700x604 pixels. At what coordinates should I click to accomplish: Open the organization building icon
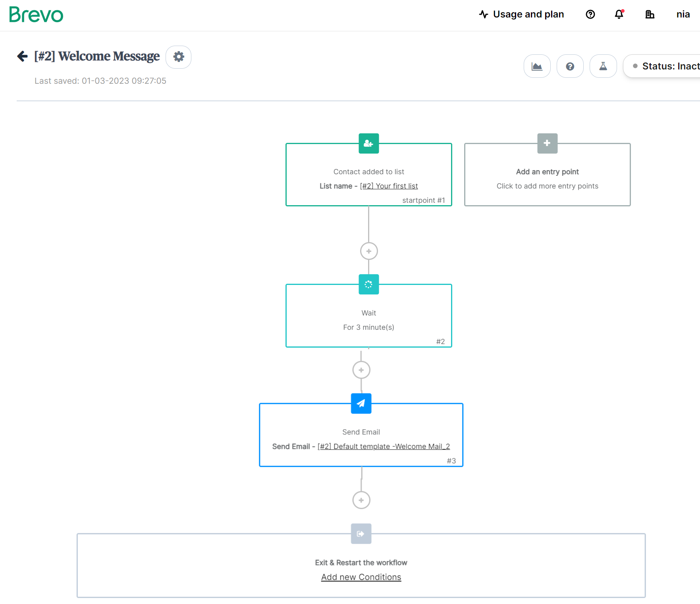point(650,15)
